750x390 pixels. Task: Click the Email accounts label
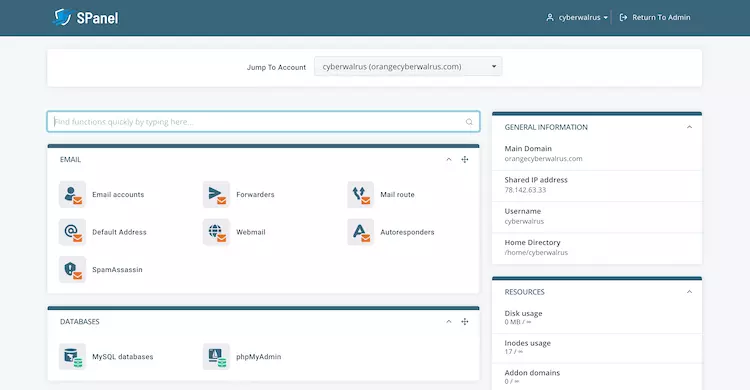118,194
